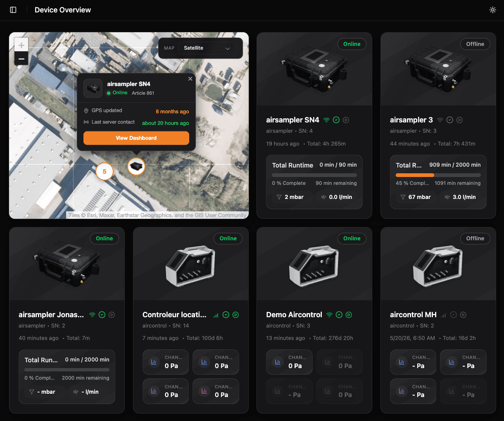Viewport: 504px width, 421px height.
Task: Click the check circle icon on airsampler Jonas card
Action: click(102, 315)
